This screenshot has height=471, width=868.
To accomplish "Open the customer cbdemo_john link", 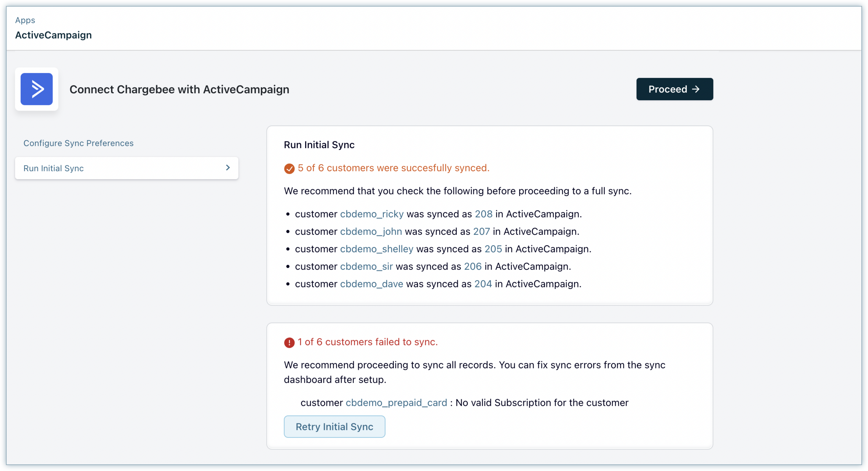I will pos(371,232).
